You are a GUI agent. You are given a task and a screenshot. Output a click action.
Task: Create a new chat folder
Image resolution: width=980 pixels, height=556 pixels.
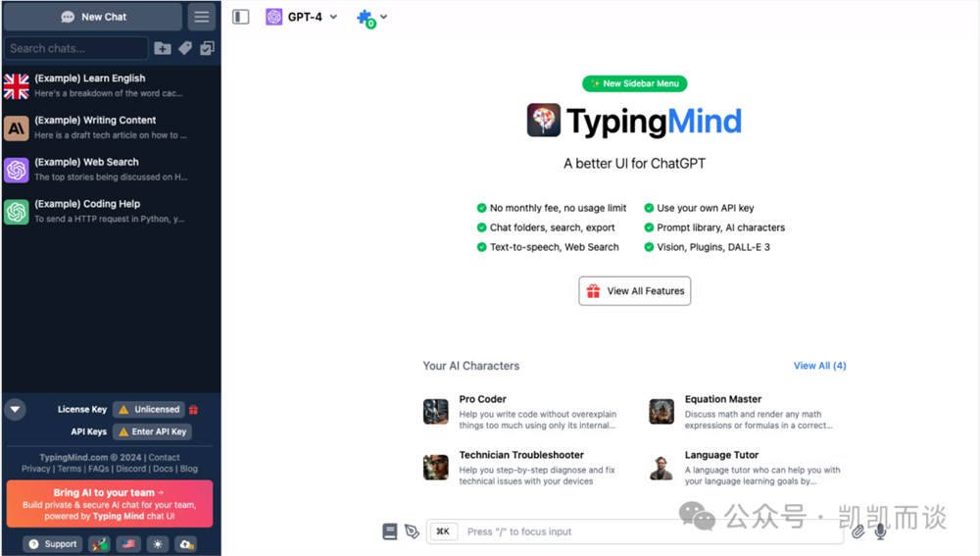point(163,48)
